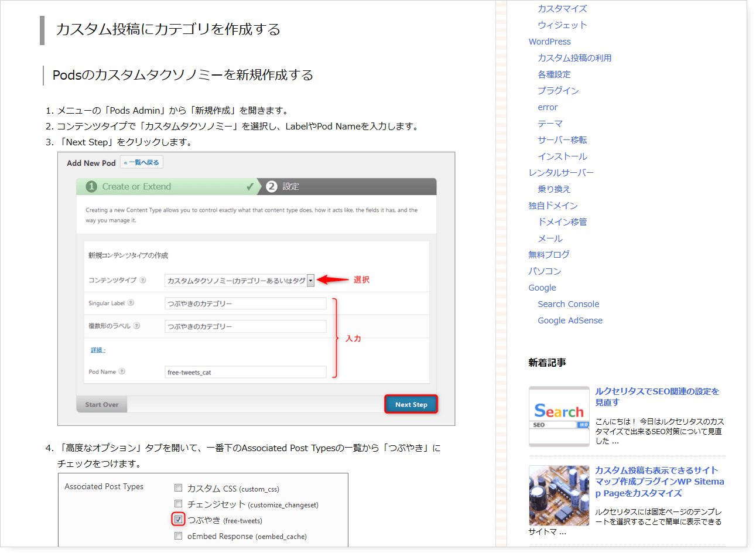Click the help icon next to Pod Name
The height and width of the screenshot is (556, 756).
coord(122,371)
